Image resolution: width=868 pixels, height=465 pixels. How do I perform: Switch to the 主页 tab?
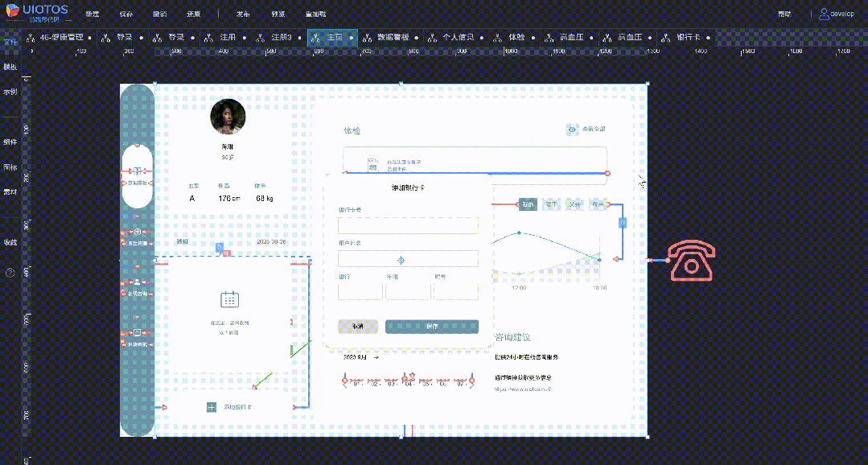point(333,38)
